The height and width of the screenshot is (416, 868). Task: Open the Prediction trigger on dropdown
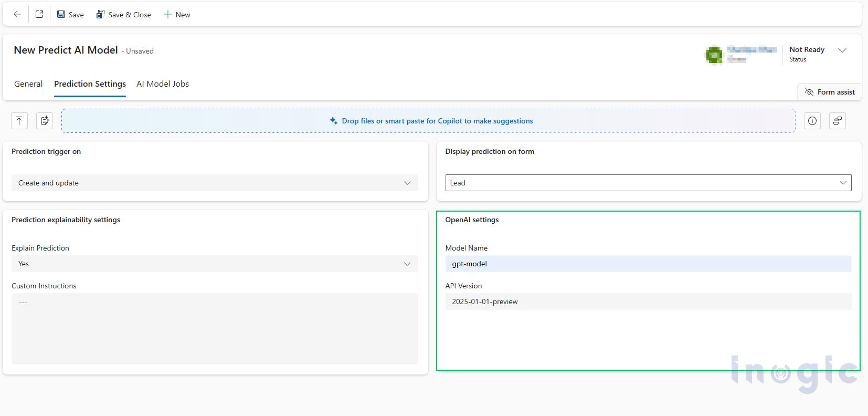215,183
